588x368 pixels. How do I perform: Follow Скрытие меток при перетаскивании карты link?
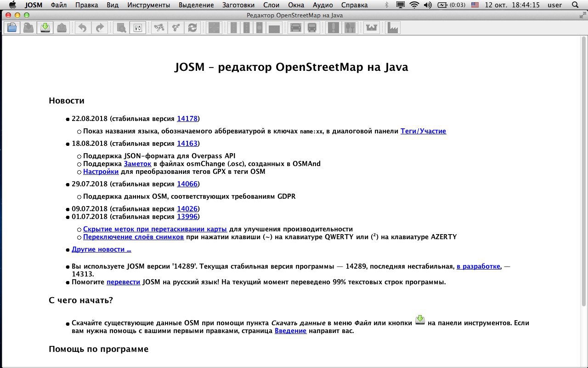155,229
